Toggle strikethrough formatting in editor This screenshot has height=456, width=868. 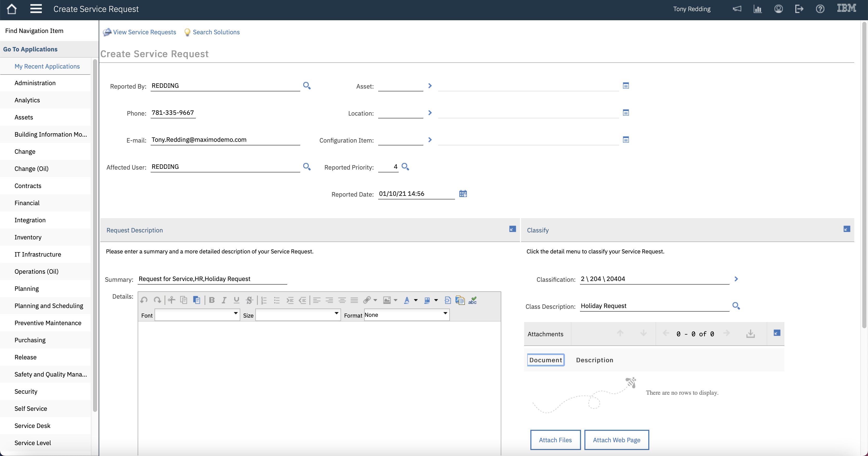pos(249,300)
